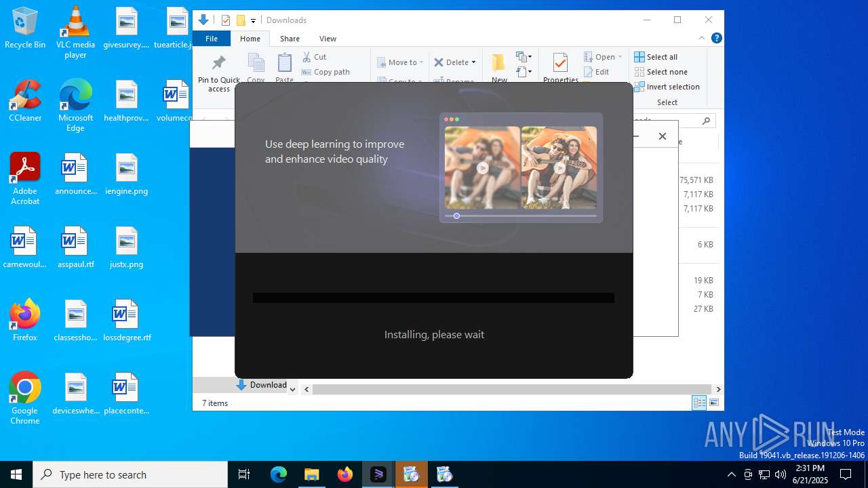Open Task View on the taskbar
868x488 pixels.
point(244,474)
